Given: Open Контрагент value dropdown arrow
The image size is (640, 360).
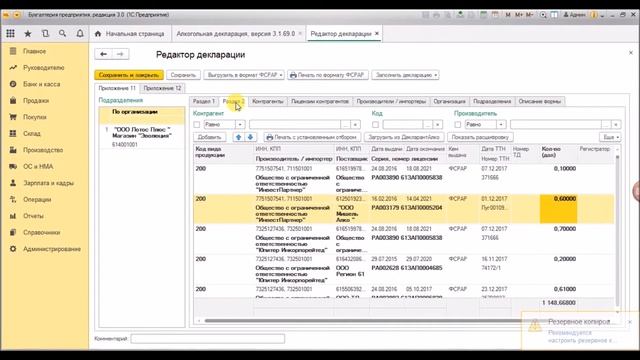Looking at the screenshot, I should 356,124.
